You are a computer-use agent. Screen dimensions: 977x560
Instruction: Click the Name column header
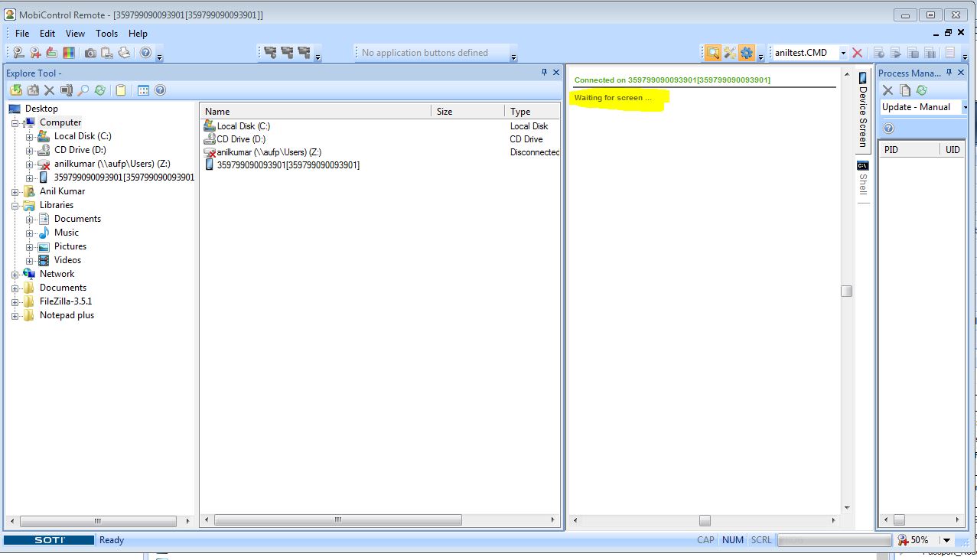click(x=314, y=112)
